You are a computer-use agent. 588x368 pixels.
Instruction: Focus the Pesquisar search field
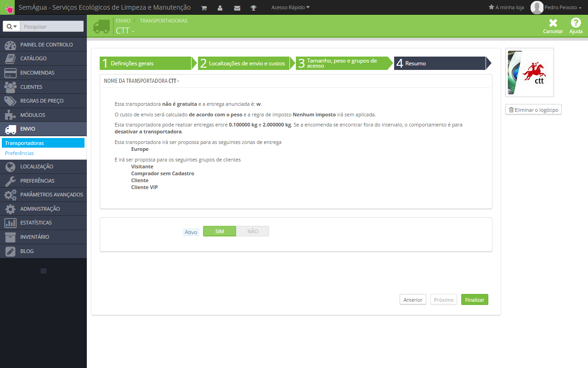pos(52,26)
